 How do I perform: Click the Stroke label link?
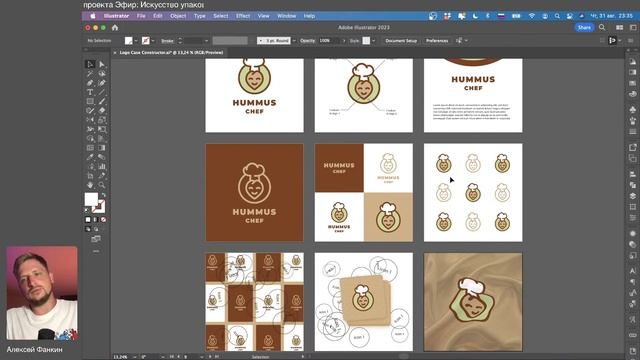[x=167, y=41]
